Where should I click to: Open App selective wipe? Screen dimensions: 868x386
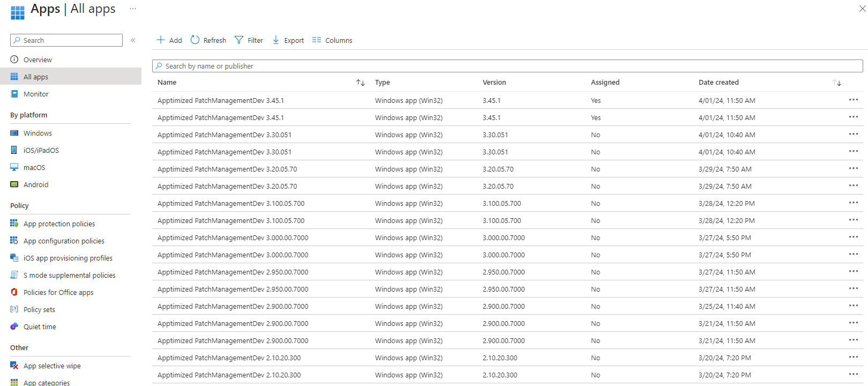click(52, 366)
